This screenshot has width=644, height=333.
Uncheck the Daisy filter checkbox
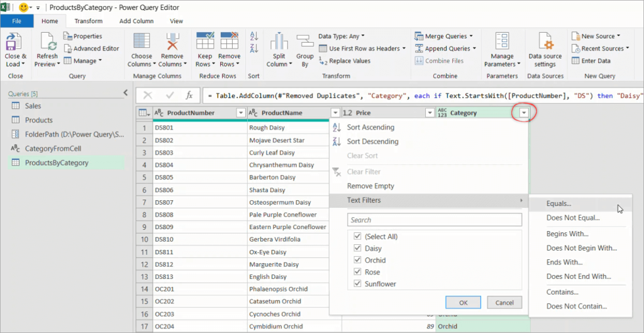(357, 248)
